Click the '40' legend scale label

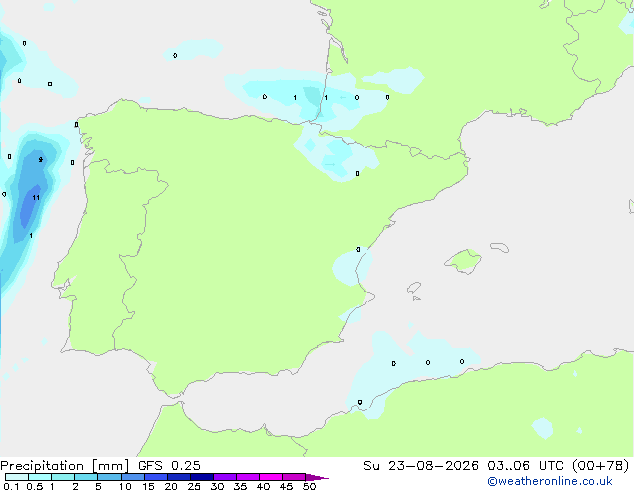(263, 486)
